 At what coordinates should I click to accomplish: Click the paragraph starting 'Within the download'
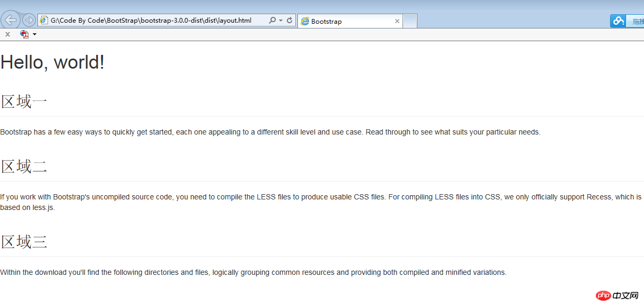253,272
